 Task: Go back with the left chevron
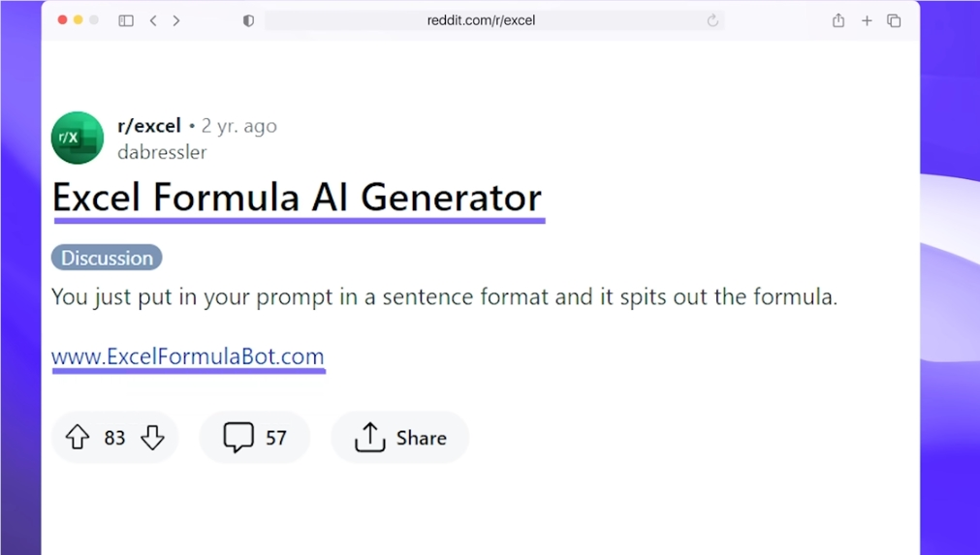(153, 20)
